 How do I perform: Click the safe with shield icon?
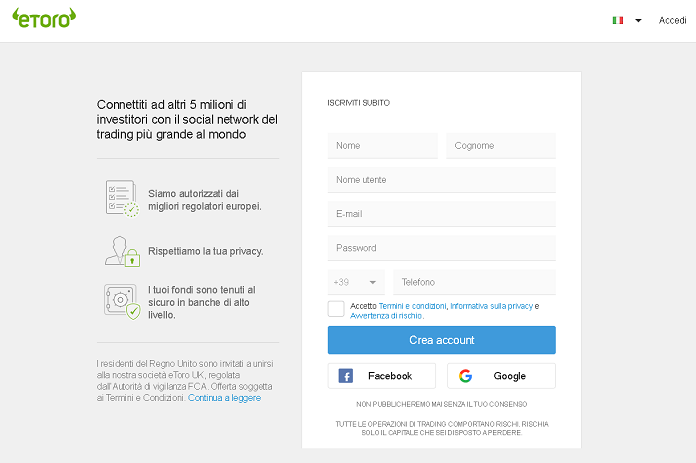coord(123,302)
